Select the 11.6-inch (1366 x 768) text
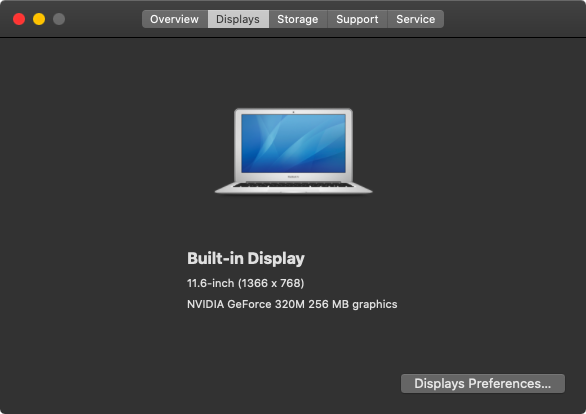 click(x=246, y=283)
